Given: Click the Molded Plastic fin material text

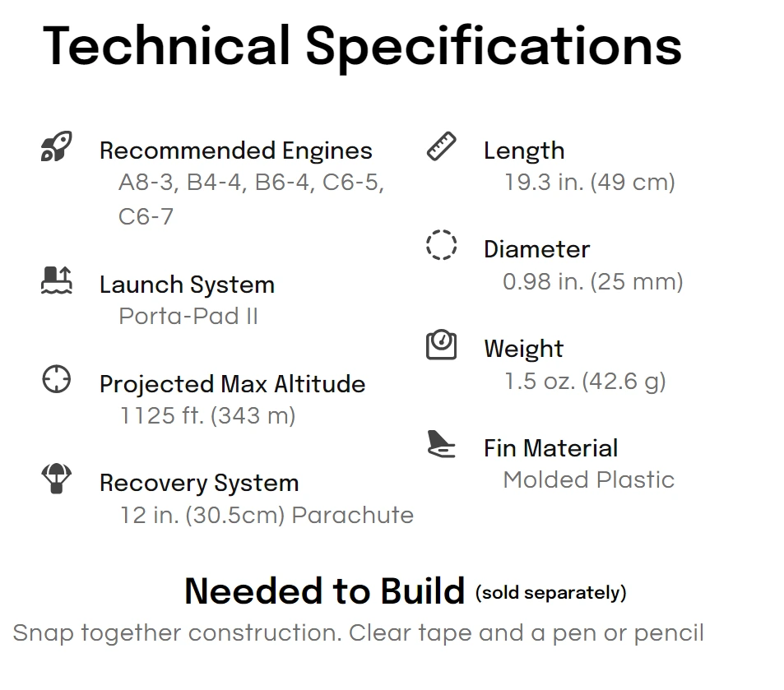Looking at the screenshot, I should click(589, 480).
